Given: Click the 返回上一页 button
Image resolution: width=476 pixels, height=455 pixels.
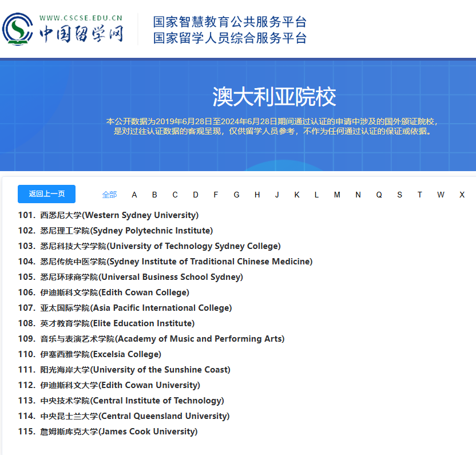Looking at the screenshot, I should [x=46, y=194].
